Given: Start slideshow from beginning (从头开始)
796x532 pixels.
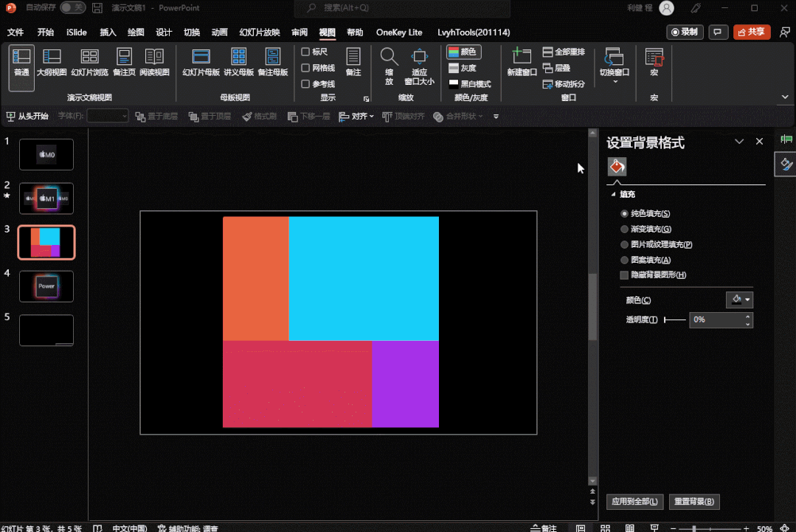Looking at the screenshot, I should tap(27, 117).
